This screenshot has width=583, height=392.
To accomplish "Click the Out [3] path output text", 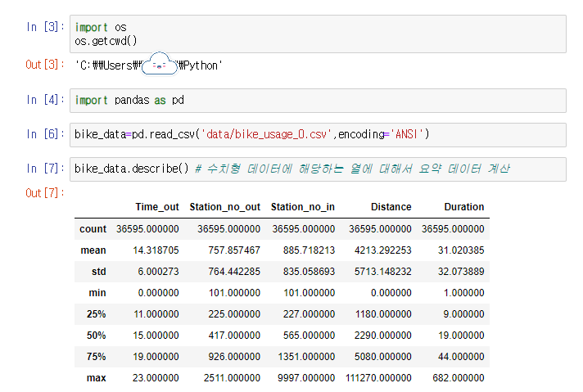I will 148,65.
